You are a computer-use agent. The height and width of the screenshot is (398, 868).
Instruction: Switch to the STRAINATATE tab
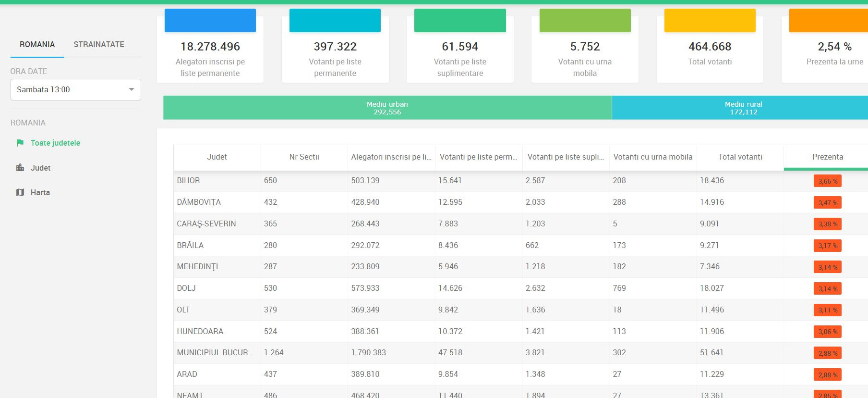(99, 44)
